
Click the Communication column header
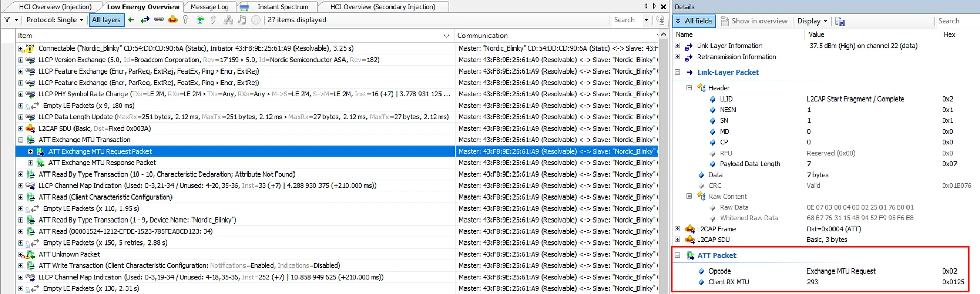coord(556,36)
